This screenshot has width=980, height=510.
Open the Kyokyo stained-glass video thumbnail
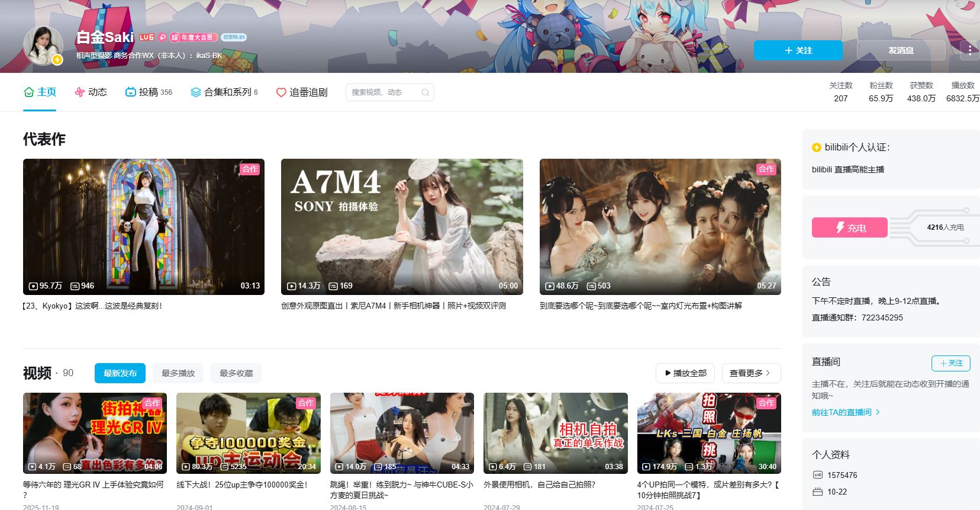[144, 227]
